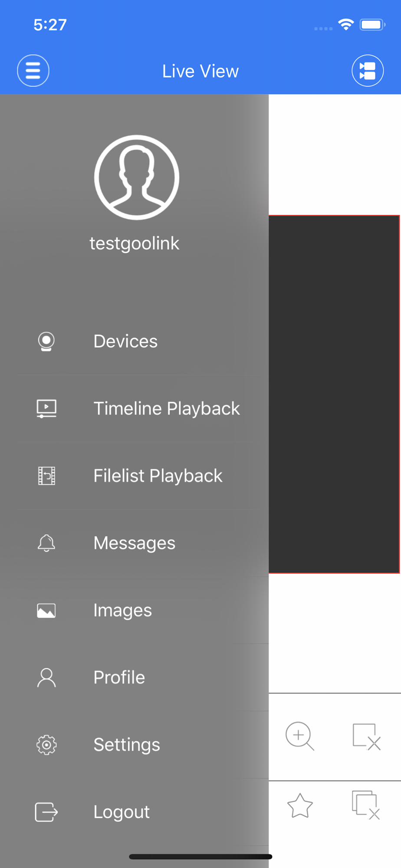Select the testgoolink username
The width and height of the screenshot is (401, 868).
pyautogui.click(x=135, y=243)
